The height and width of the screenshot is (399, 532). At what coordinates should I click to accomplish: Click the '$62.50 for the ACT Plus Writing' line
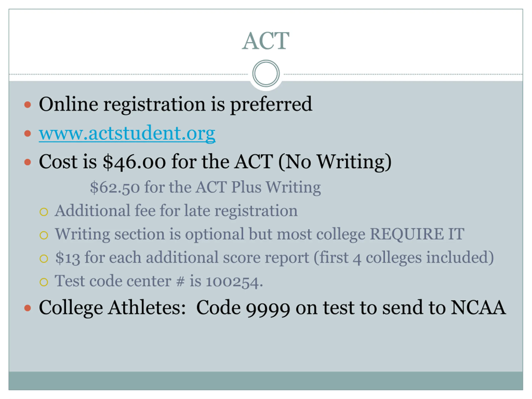click(205, 187)
